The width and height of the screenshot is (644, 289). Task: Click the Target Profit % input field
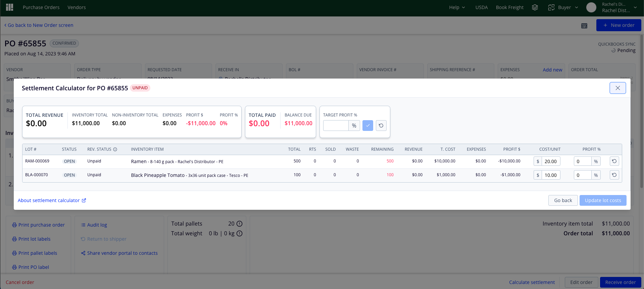click(336, 126)
